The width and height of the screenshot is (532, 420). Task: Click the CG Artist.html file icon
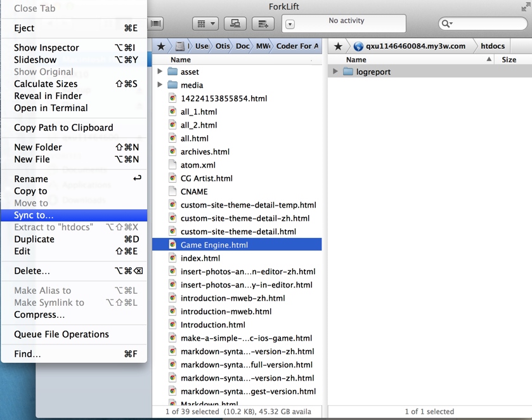[x=172, y=178]
